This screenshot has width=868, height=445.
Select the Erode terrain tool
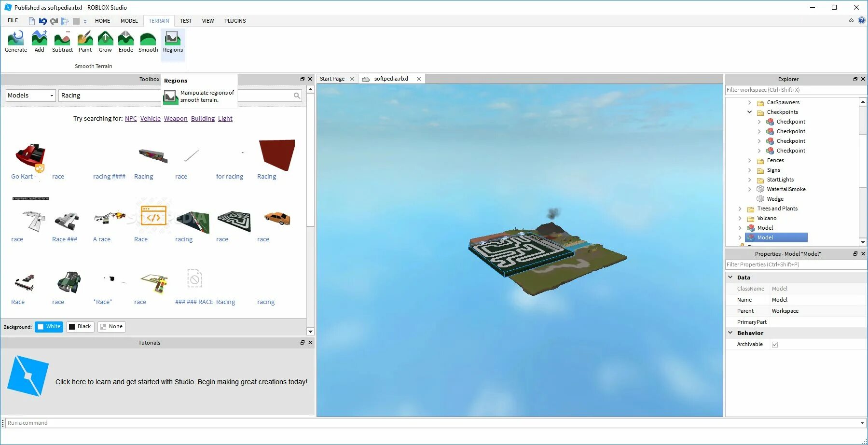click(125, 42)
